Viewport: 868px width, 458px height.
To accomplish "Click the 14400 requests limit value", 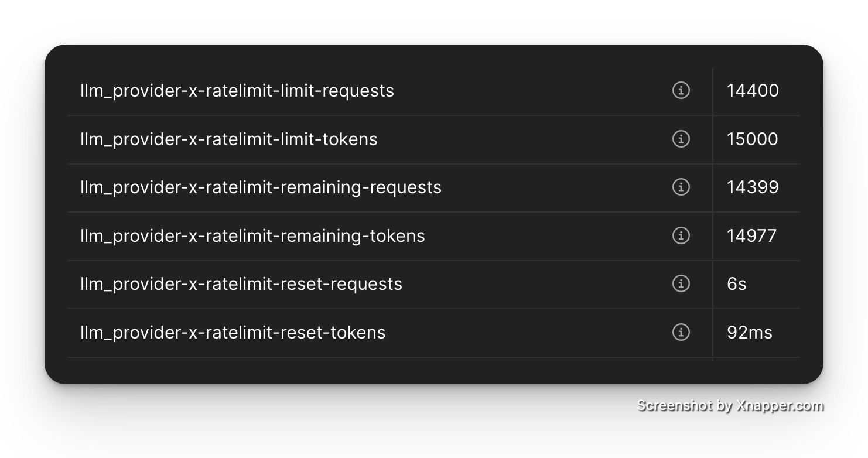I will (x=753, y=91).
